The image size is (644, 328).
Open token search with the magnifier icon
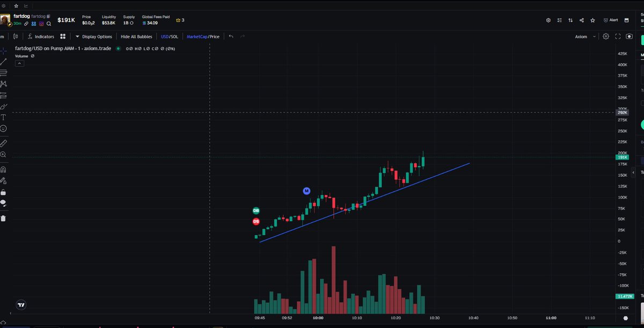[x=48, y=24]
